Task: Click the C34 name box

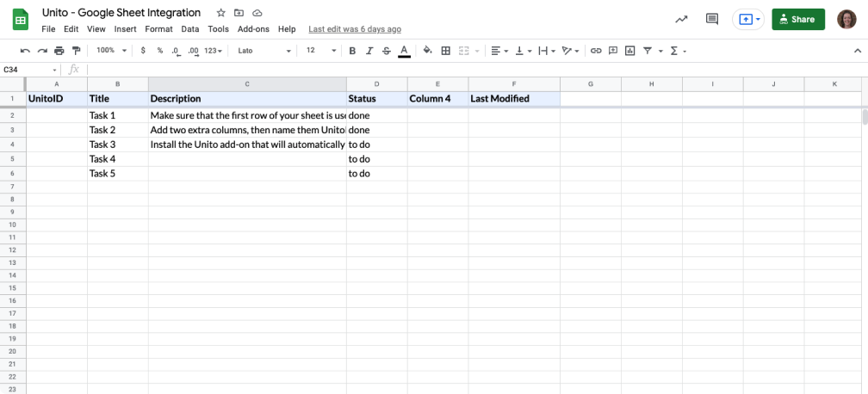Action: click(x=30, y=70)
